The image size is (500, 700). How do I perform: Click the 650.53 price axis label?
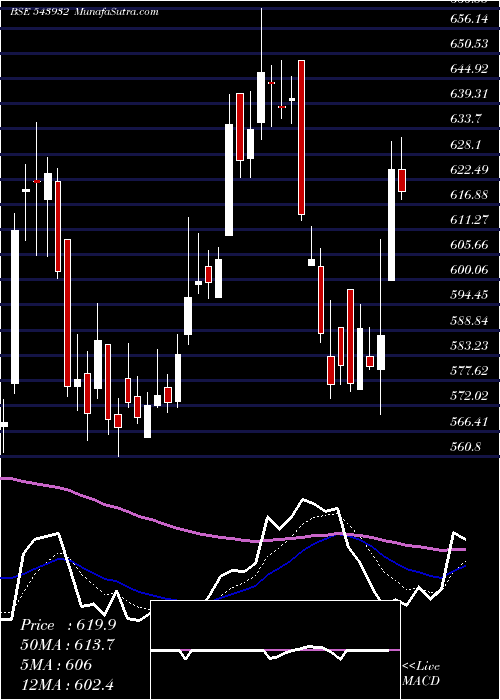click(x=467, y=44)
